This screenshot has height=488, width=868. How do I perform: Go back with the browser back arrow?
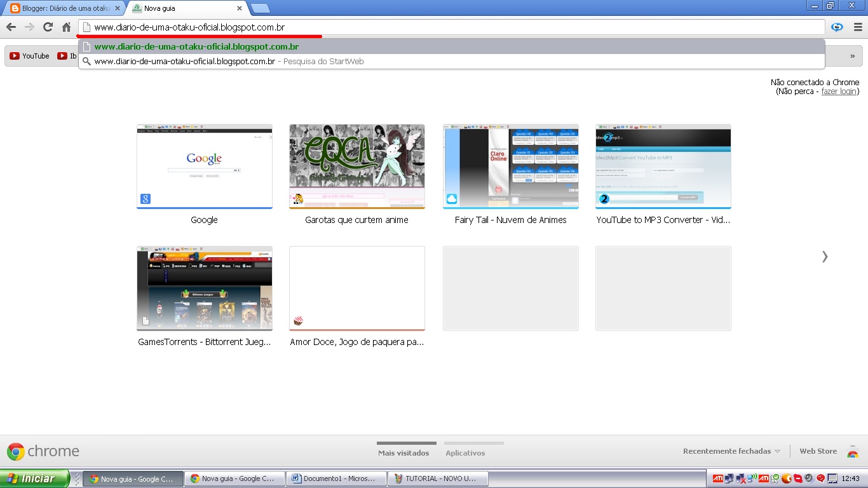point(11,27)
